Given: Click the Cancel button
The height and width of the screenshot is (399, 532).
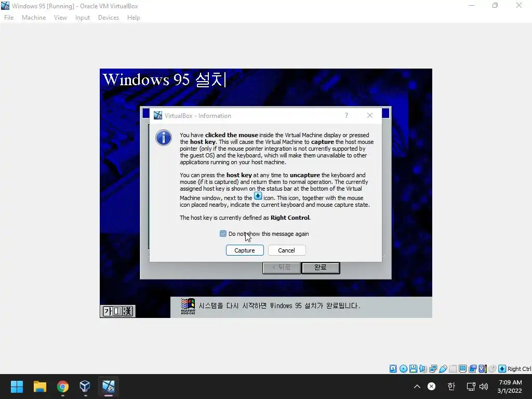Looking at the screenshot, I should 287,250.
